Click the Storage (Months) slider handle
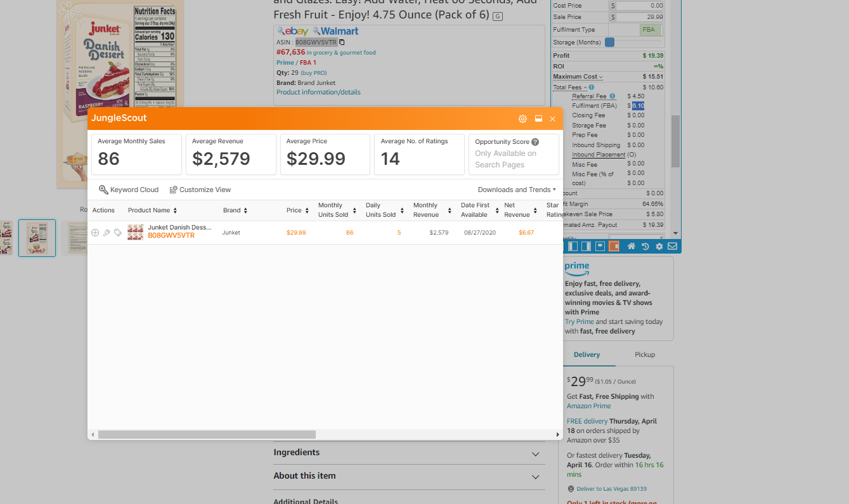849x504 pixels. click(609, 42)
